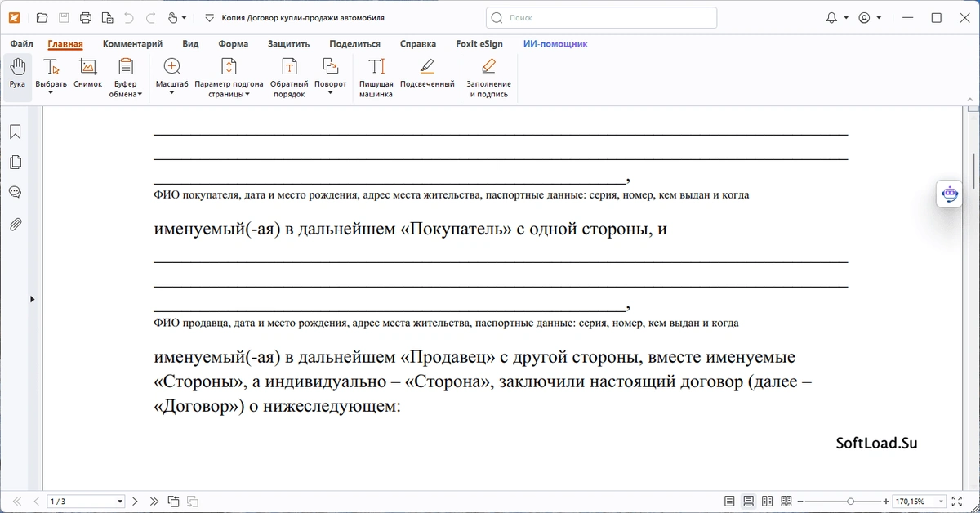Open the Буфер обмена clipboard menu

pyautogui.click(x=126, y=78)
